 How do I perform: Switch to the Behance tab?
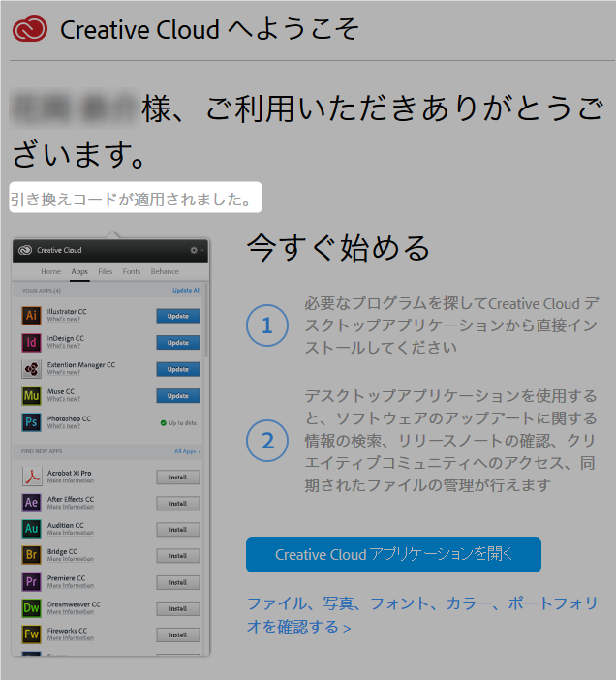[165, 271]
